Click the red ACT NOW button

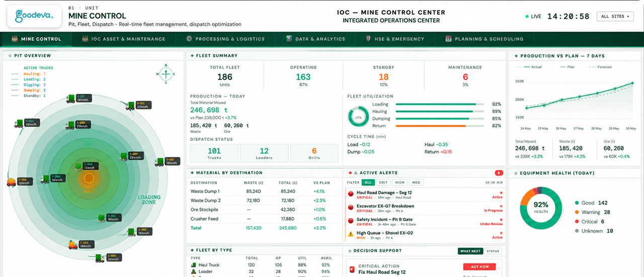tap(479, 267)
